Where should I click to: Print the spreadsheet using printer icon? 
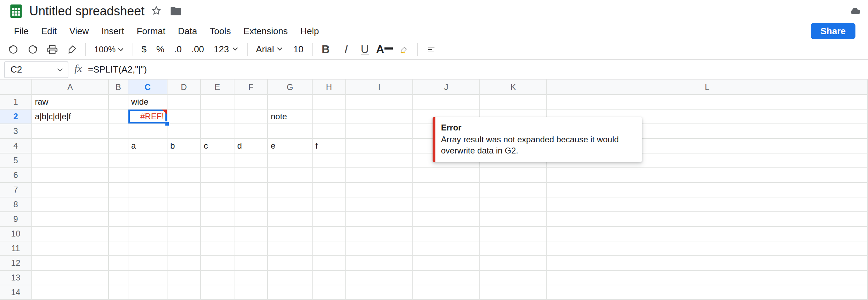52,50
